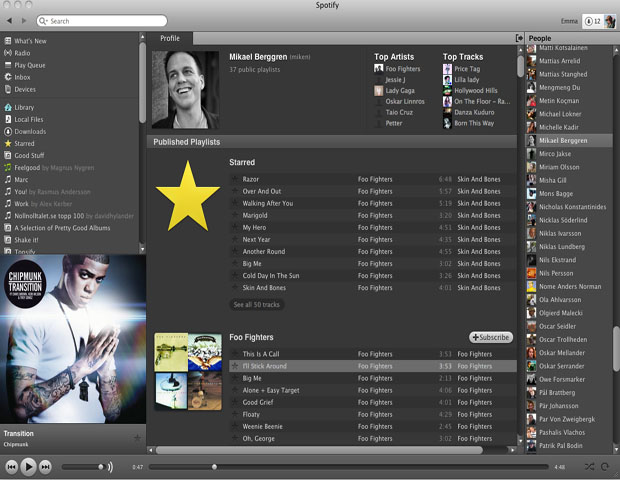Subscribe to the Foo Fighters playlist
Image resolution: width=620 pixels, height=480 pixels.
tap(490, 337)
